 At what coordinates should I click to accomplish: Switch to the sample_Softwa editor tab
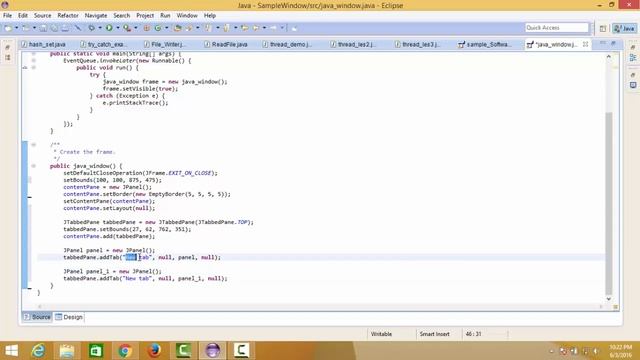484,44
